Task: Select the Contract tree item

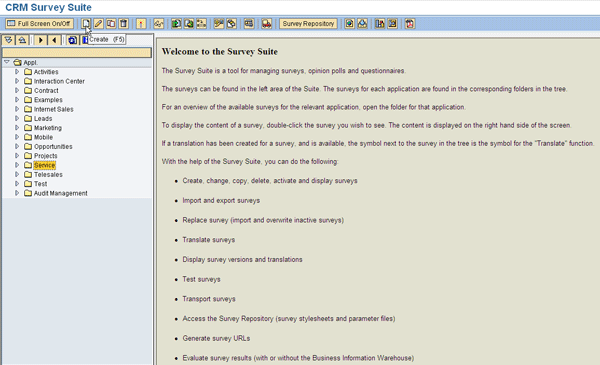Action: (x=46, y=91)
